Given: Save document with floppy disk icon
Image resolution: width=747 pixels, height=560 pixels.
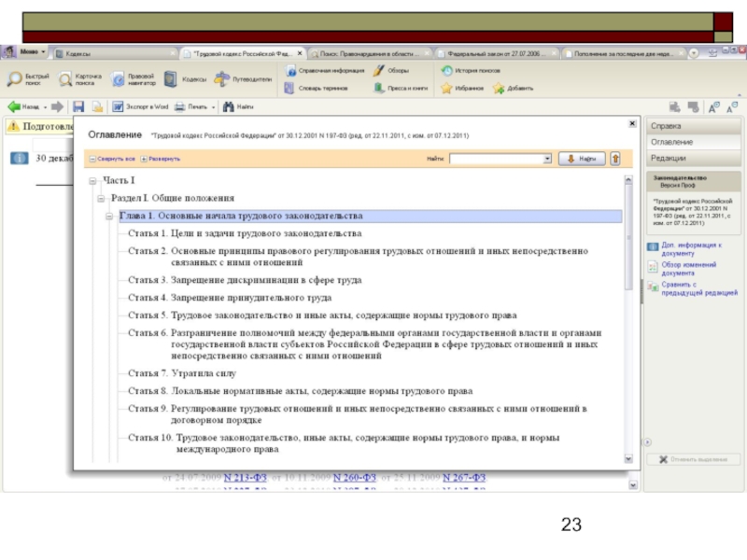Looking at the screenshot, I should [78, 106].
